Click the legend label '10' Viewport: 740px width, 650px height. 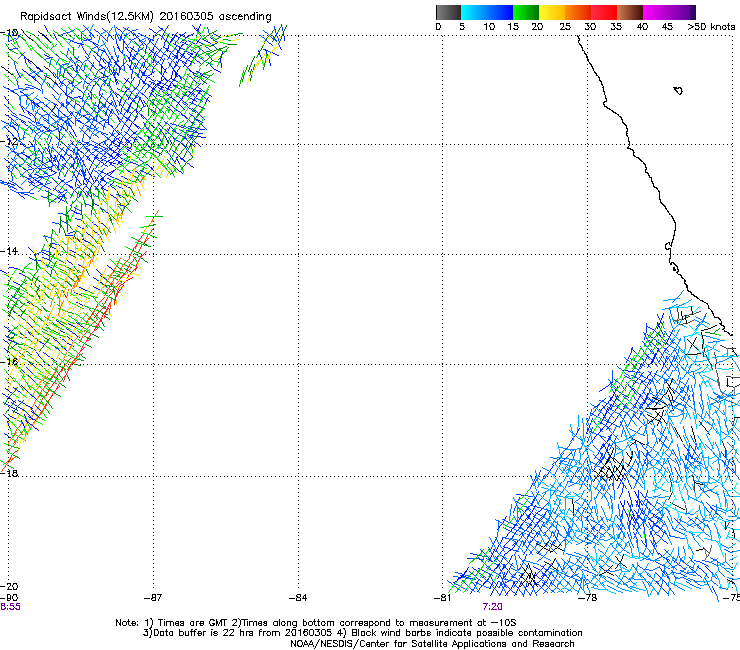coord(489,27)
